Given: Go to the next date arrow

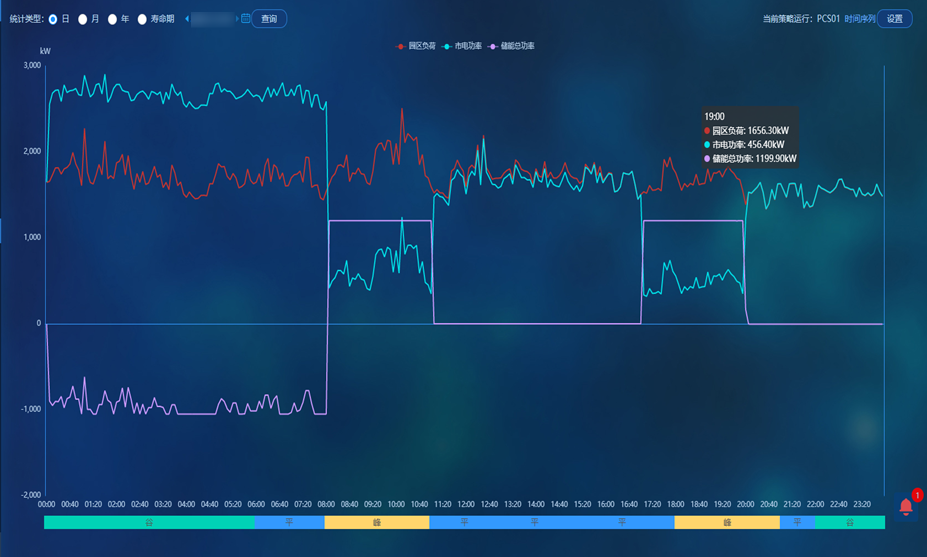Looking at the screenshot, I should click(237, 19).
